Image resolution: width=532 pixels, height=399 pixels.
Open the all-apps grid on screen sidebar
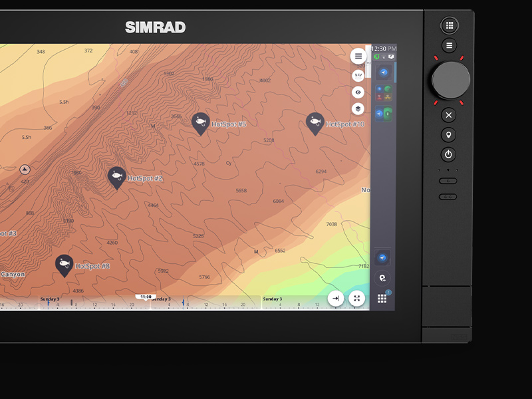pyautogui.click(x=382, y=299)
